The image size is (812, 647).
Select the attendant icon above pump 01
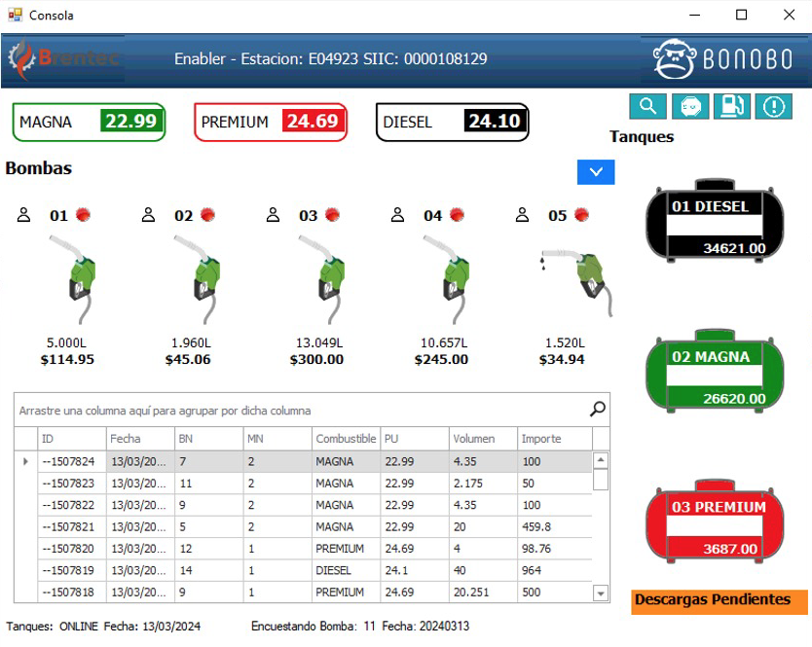pyautogui.click(x=24, y=214)
